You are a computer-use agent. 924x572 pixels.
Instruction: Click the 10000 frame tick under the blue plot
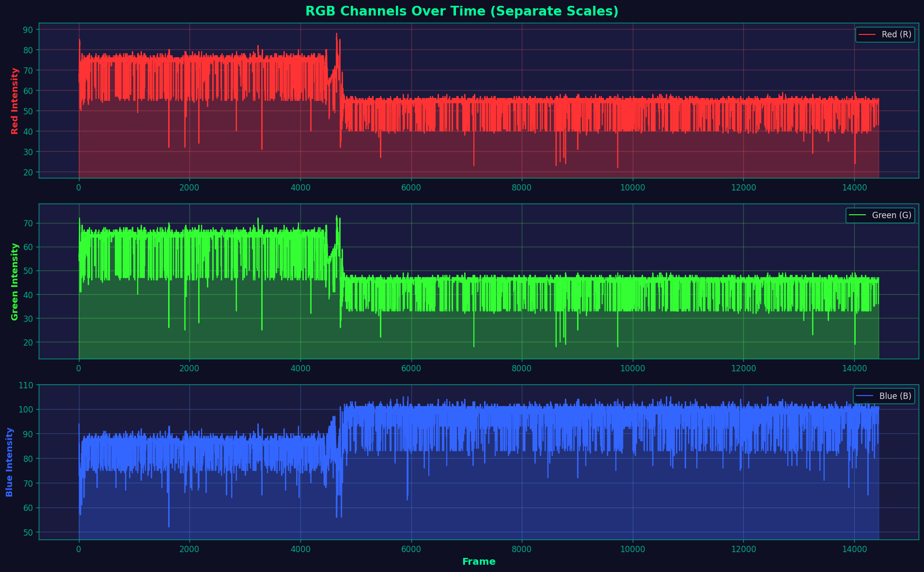(633, 549)
